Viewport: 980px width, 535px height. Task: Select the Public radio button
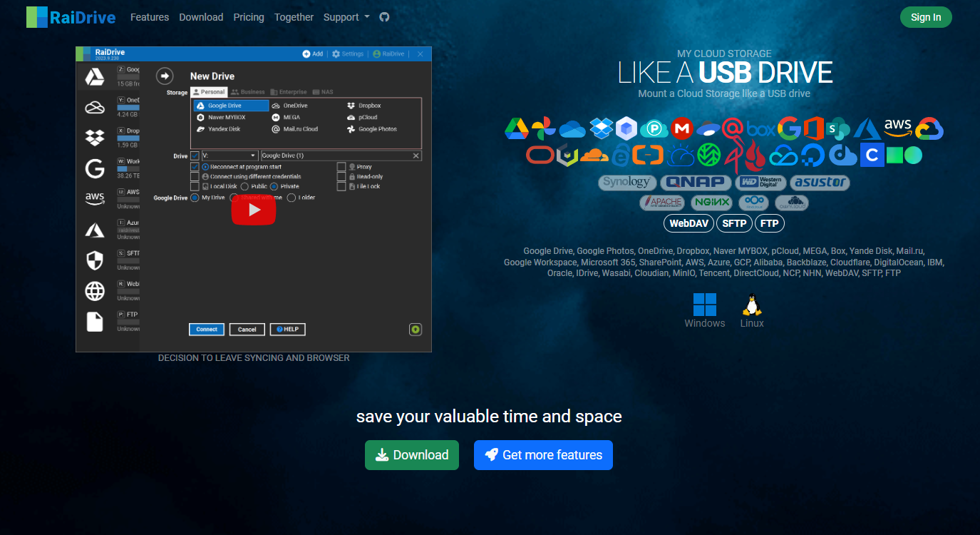[244, 186]
